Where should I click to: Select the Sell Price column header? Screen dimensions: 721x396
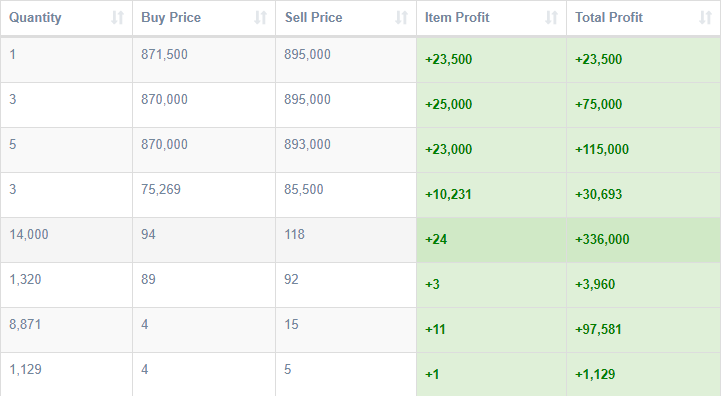pos(346,18)
